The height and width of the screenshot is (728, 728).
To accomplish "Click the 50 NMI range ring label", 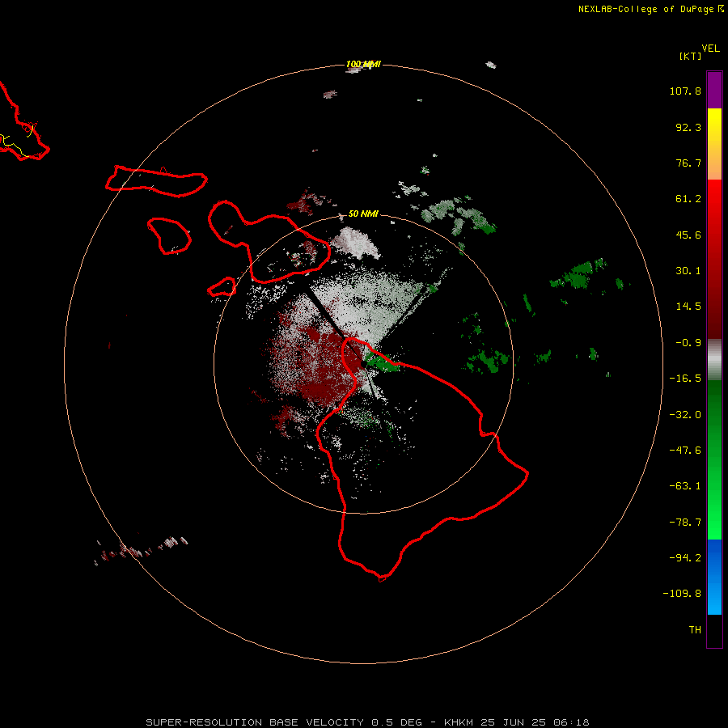I will 363,214.
